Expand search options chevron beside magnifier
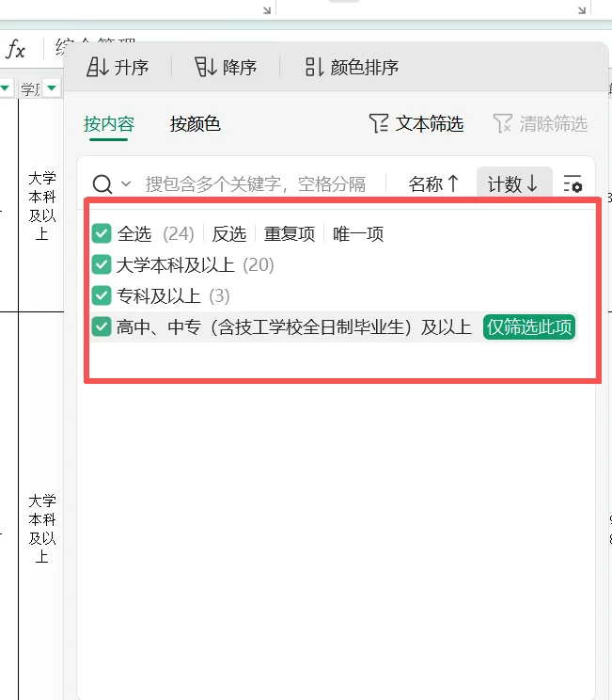 pyautogui.click(x=126, y=183)
